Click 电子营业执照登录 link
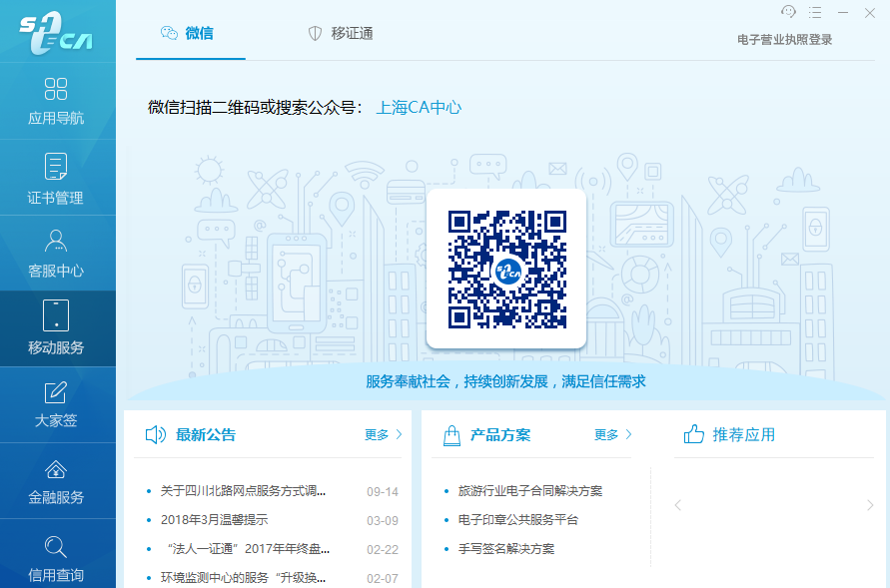Screen dimensions: 890x588 (x=784, y=40)
